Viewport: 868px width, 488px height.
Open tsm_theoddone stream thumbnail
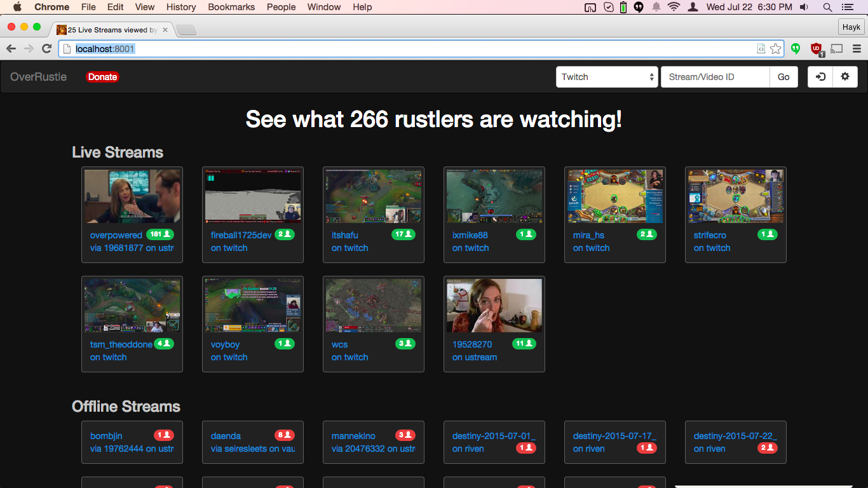pyautogui.click(x=132, y=305)
